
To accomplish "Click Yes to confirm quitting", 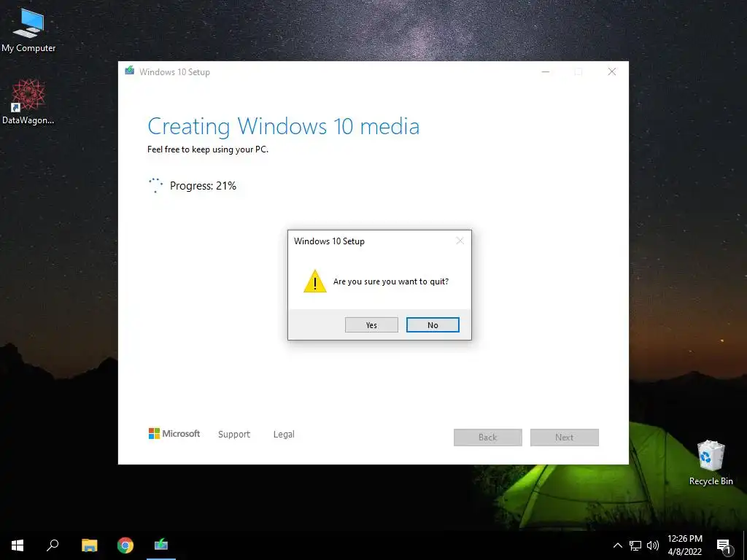I will (371, 324).
